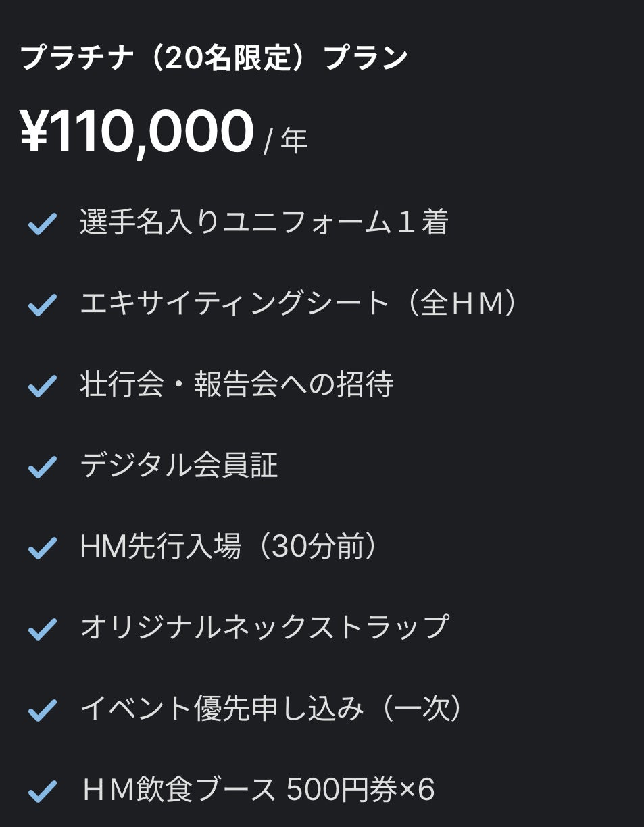
Task: Select the ＨＭ飲食ブース 500円券×6 benefit text
Action: [257, 790]
